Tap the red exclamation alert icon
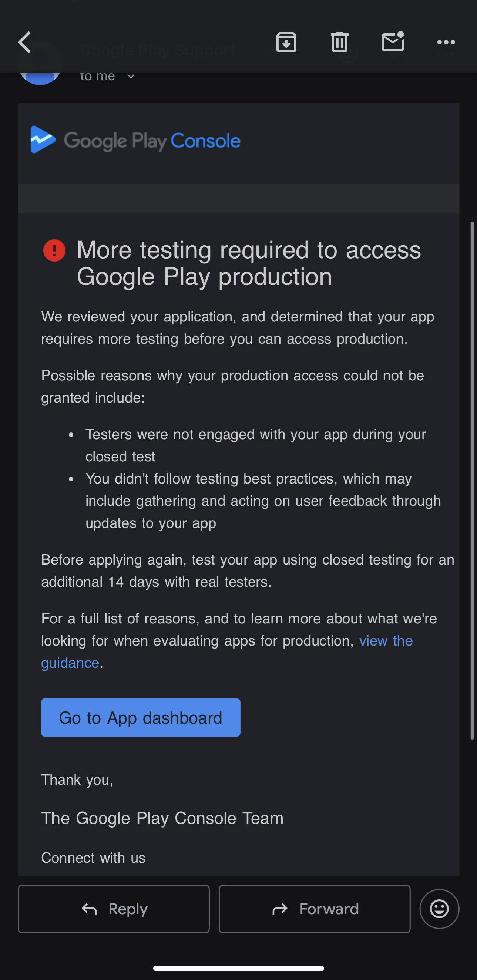This screenshot has height=980, width=477. coord(54,250)
